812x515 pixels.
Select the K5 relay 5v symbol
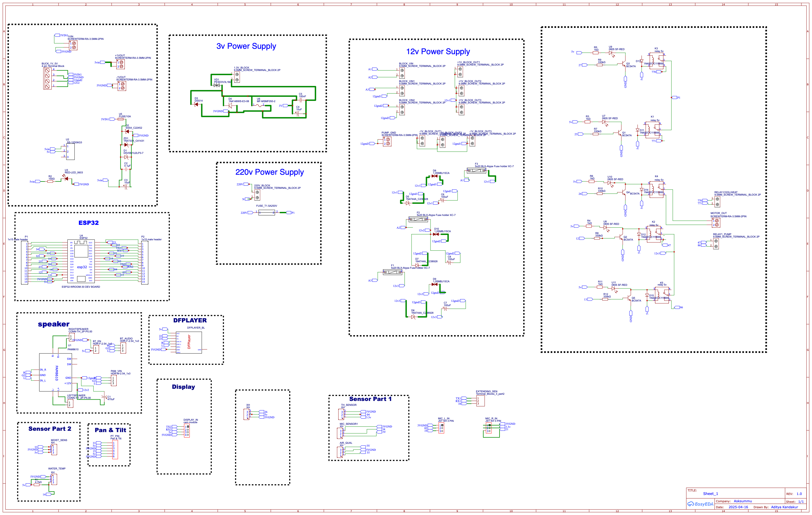[x=662, y=295]
